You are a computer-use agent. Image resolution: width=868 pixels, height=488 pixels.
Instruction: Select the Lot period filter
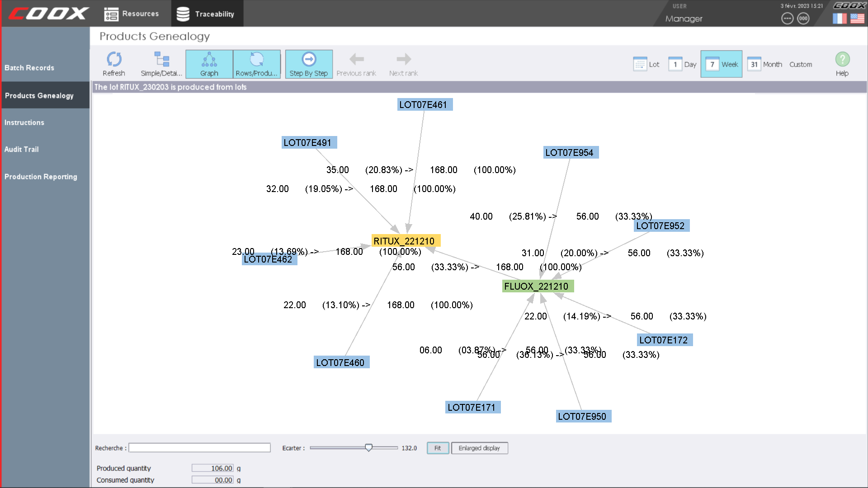click(646, 64)
